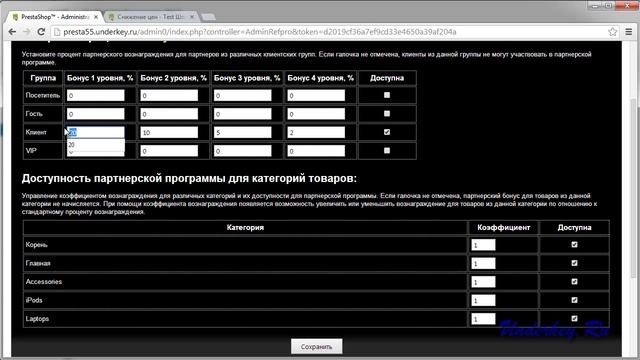The height and width of the screenshot is (360, 640).
Task: Click the Группа column header
Action: pos(43,78)
